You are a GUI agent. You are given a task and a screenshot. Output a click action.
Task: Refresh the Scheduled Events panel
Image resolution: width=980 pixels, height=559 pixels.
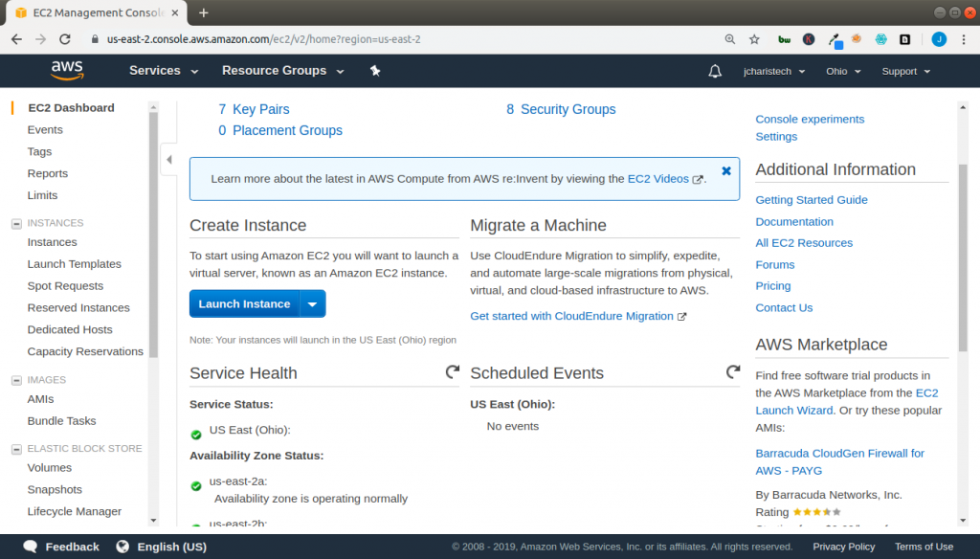pyautogui.click(x=733, y=371)
